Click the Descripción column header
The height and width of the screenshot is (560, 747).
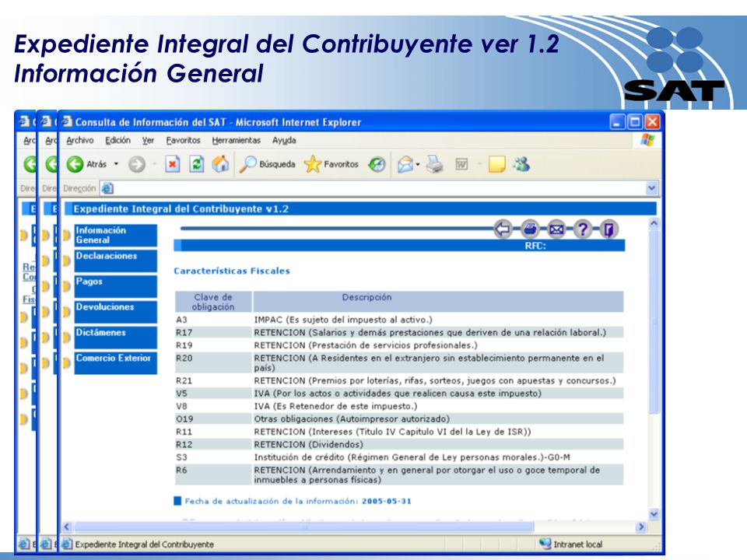point(438,302)
